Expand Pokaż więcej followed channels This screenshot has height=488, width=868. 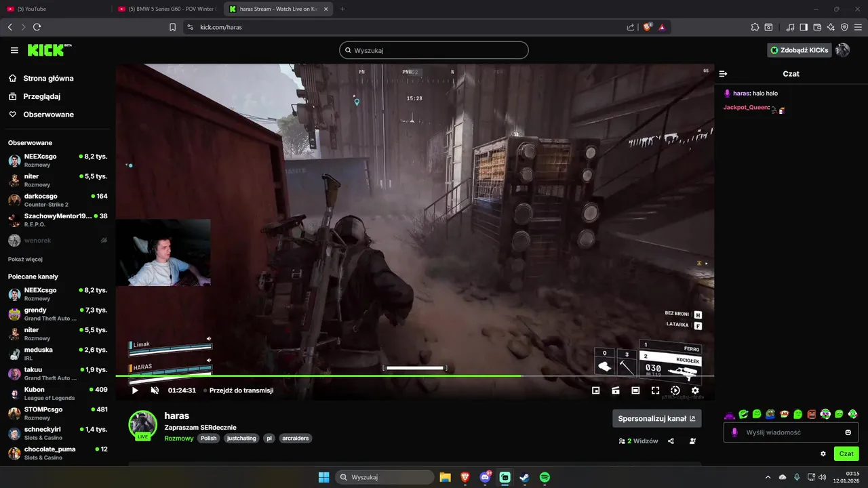(25, 259)
